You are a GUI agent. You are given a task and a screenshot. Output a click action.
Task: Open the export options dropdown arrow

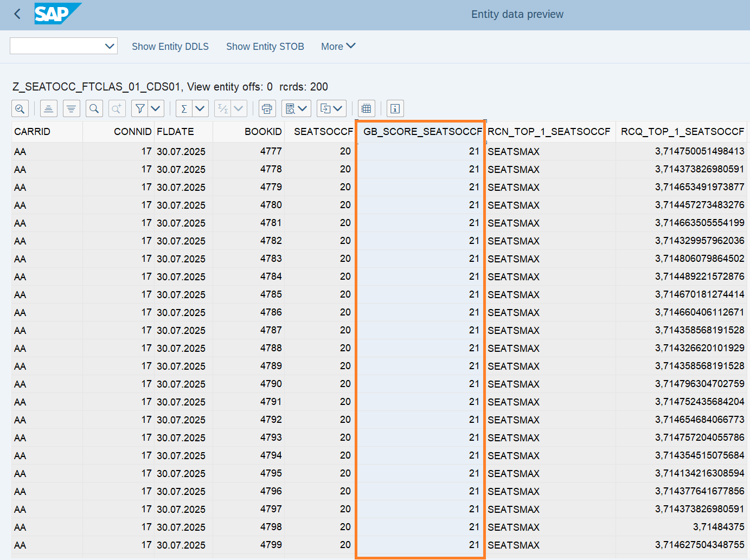pos(338,109)
